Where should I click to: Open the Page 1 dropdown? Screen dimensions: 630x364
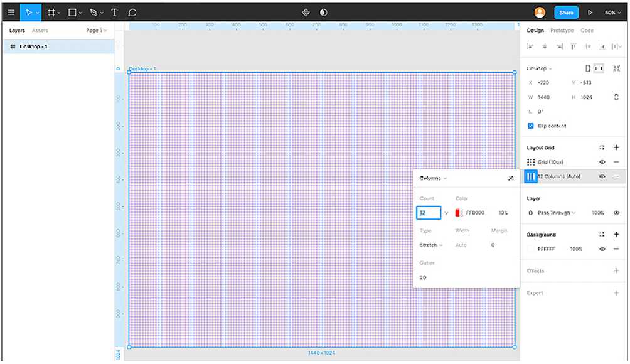[97, 31]
